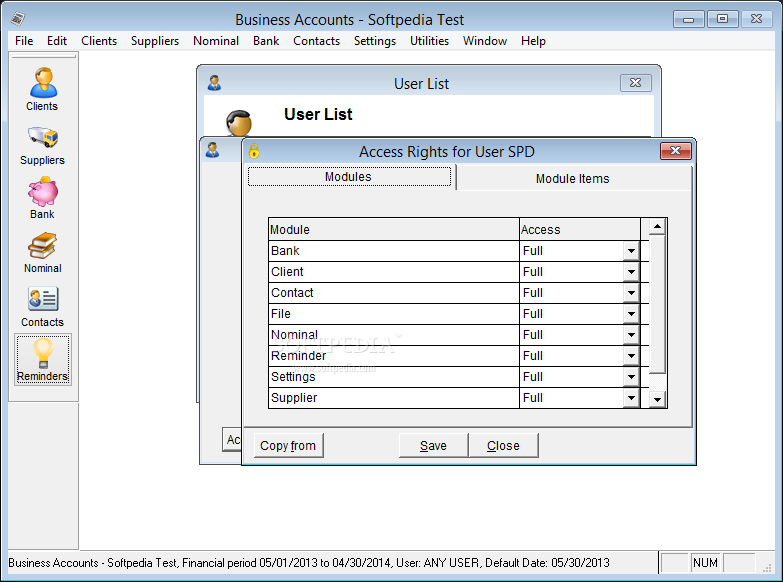
Task: Close the User List window
Action: click(636, 83)
